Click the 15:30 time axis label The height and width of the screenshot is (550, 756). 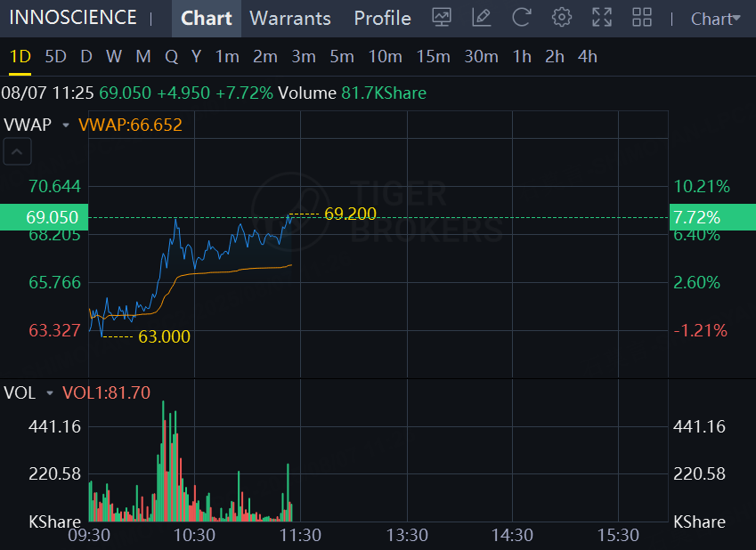(618, 535)
